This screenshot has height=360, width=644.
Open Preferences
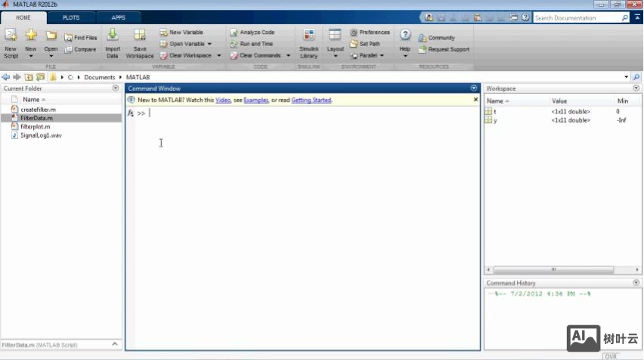(370, 32)
